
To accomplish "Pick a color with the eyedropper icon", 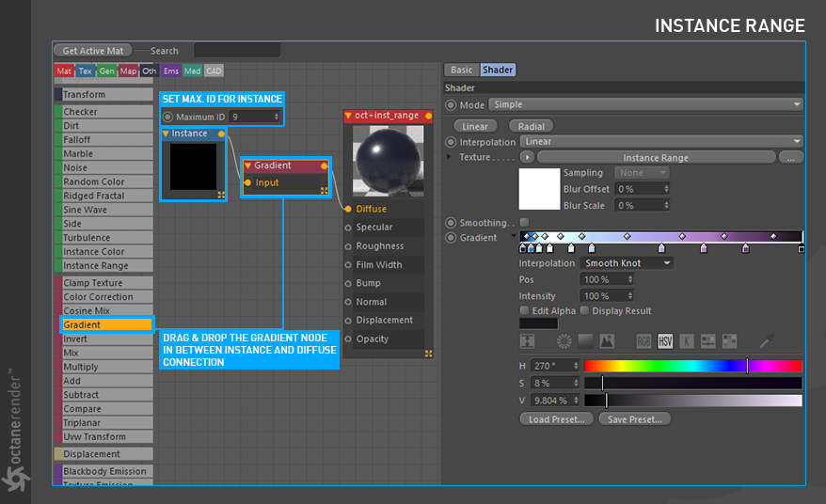I will (768, 341).
